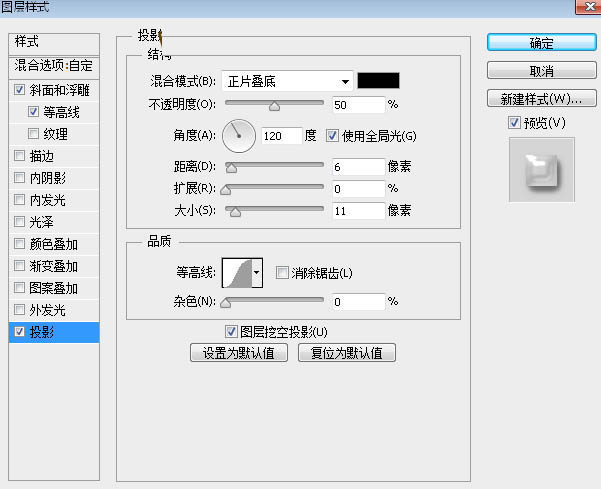
Task: Enable the 内发光 checkbox
Action: coord(19,199)
